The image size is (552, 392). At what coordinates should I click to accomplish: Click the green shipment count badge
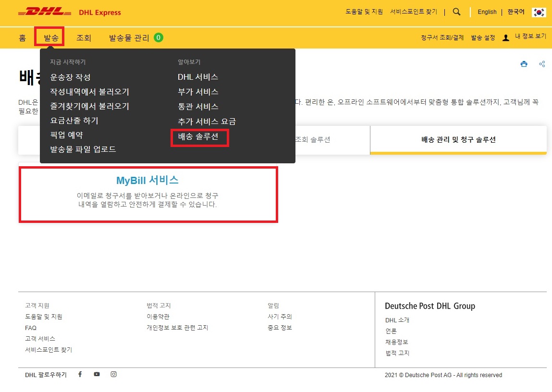pos(159,37)
